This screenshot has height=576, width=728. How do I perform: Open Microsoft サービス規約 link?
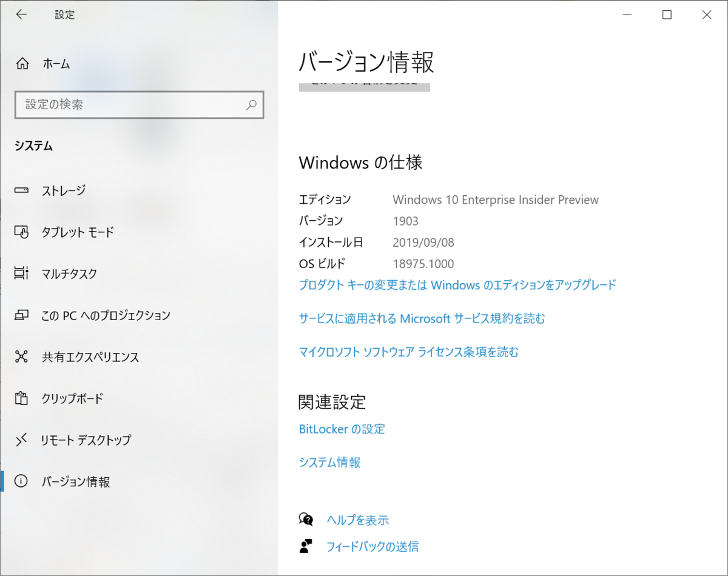pos(422,318)
